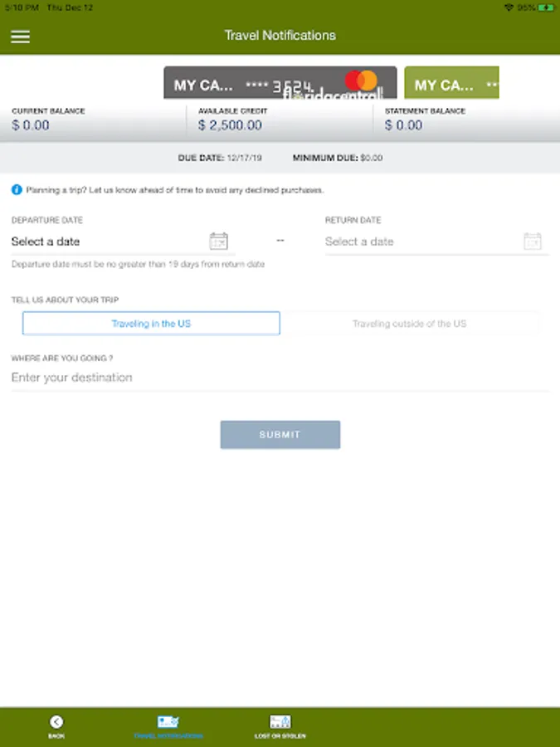The image size is (560, 747).
Task: Open Lost or Stolen icon
Action: pyautogui.click(x=280, y=721)
